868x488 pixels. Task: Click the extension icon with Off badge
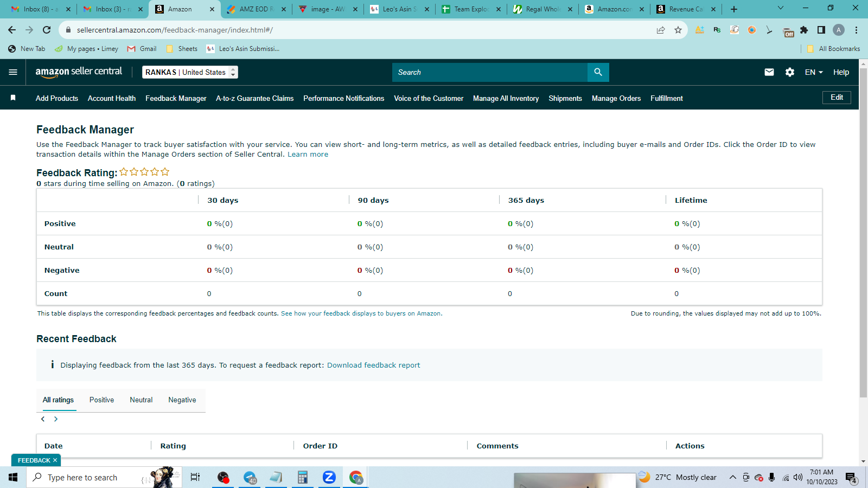[788, 31]
